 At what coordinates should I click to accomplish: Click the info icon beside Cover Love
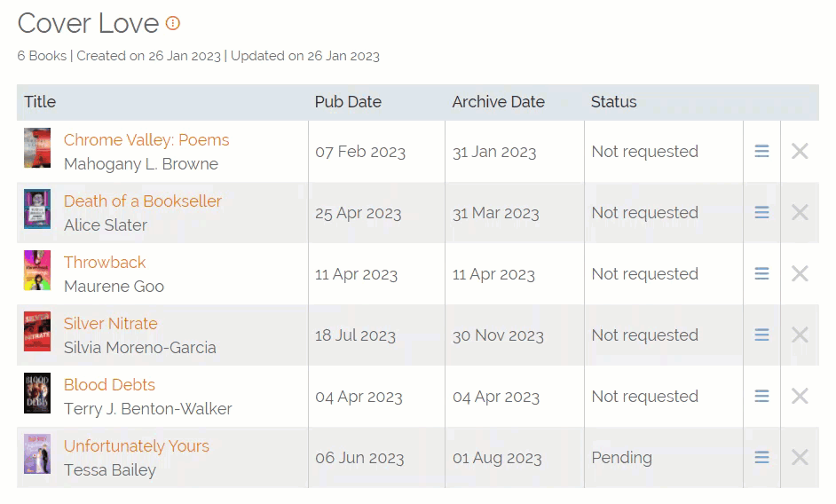click(x=173, y=23)
